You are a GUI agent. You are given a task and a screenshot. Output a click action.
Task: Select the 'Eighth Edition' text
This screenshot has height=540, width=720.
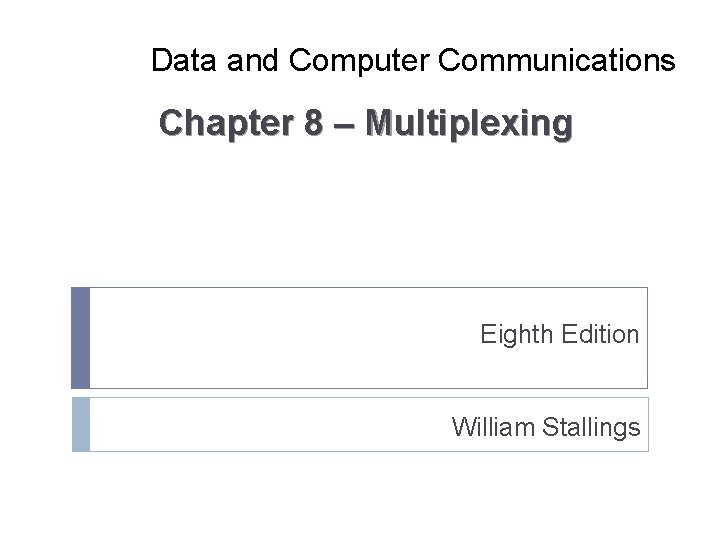coord(559,334)
